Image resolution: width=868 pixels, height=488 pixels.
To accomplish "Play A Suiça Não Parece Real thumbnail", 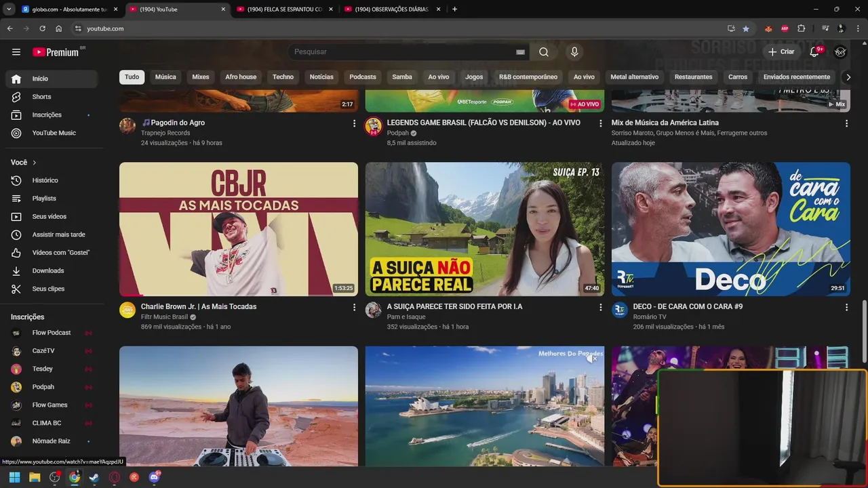I will tap(485, 229).
